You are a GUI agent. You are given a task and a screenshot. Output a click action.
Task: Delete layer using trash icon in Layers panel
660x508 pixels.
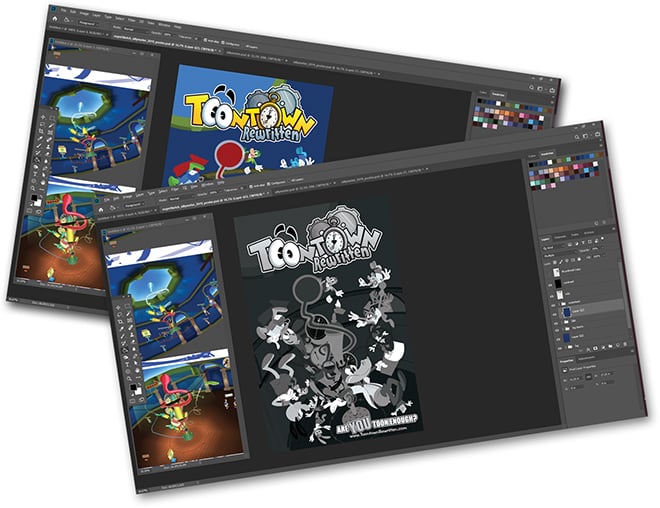[x=625, y=344]
